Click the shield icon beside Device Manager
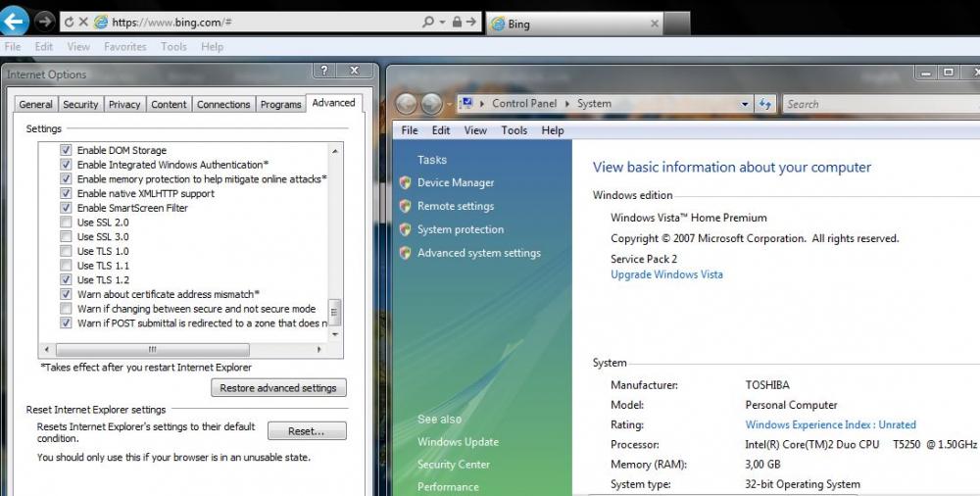Screen dimensions: 980x496 [x=405, y=182]
